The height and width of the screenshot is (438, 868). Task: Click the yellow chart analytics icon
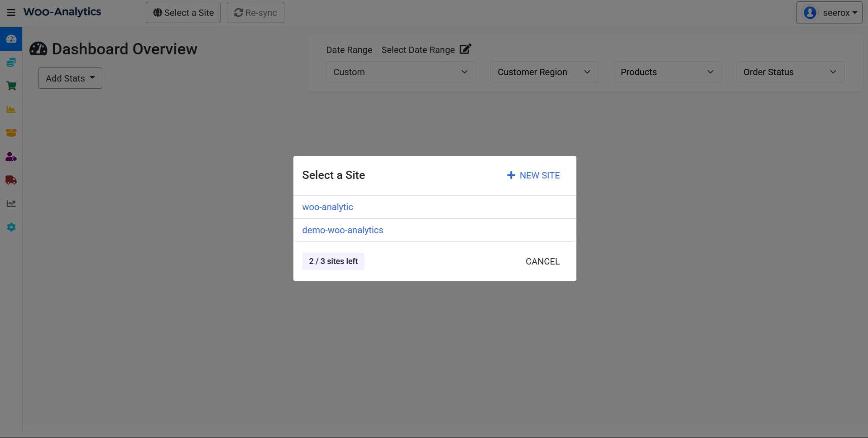(11, 109)
